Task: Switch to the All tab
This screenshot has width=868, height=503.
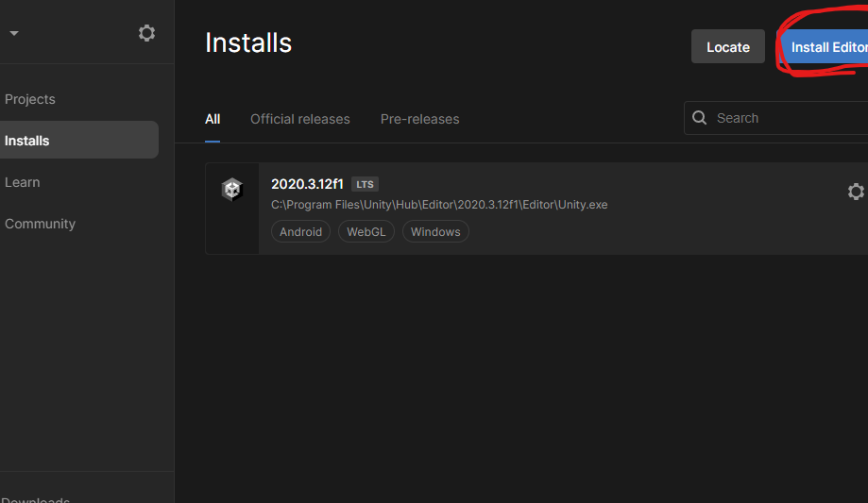Action: (x=213, y=119)
